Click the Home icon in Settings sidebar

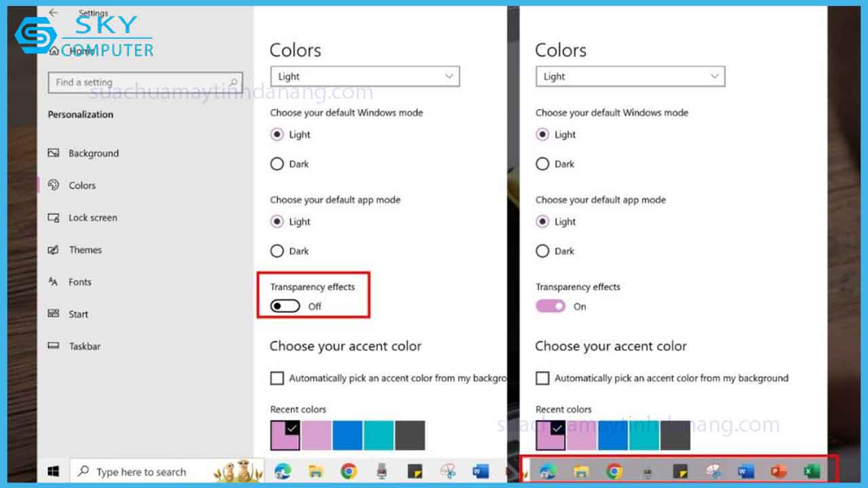(54, 51)
